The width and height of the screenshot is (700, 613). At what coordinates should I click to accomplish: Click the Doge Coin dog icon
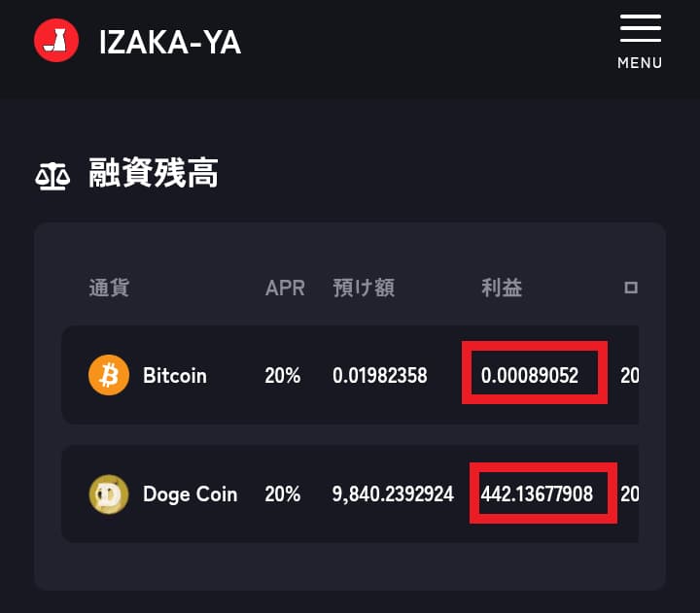click(109, 494)
